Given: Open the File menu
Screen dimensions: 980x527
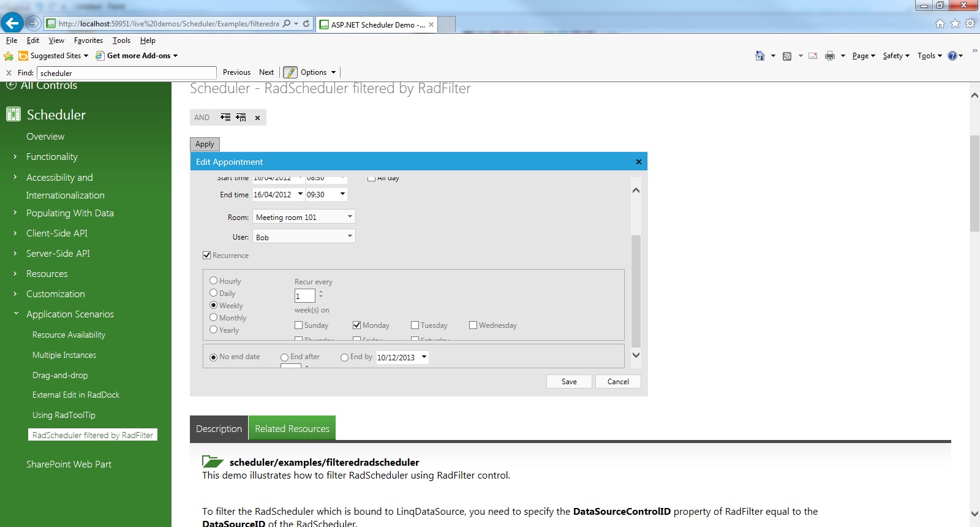Looking at the screenshot, I should tap(12, 40).
